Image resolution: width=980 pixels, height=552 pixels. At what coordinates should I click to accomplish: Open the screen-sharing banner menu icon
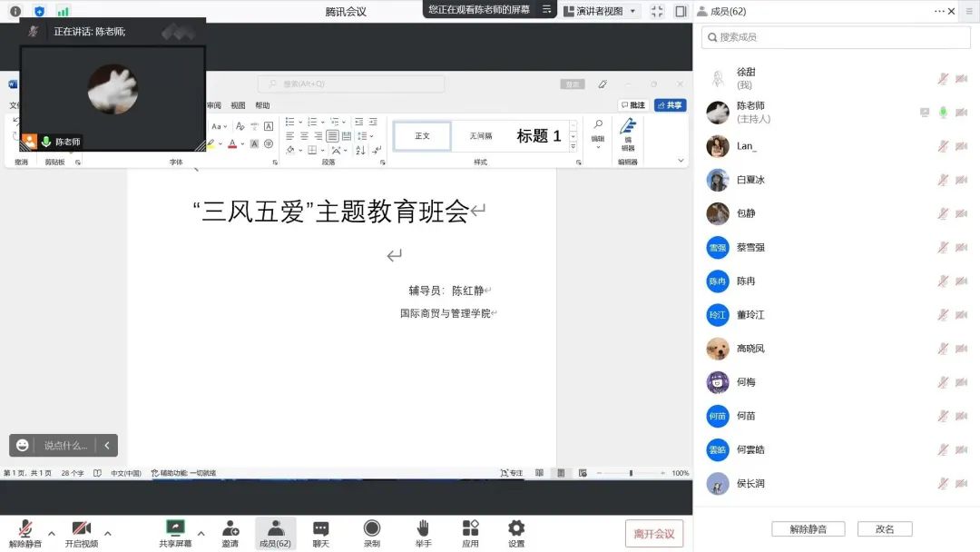pos(546,9)
